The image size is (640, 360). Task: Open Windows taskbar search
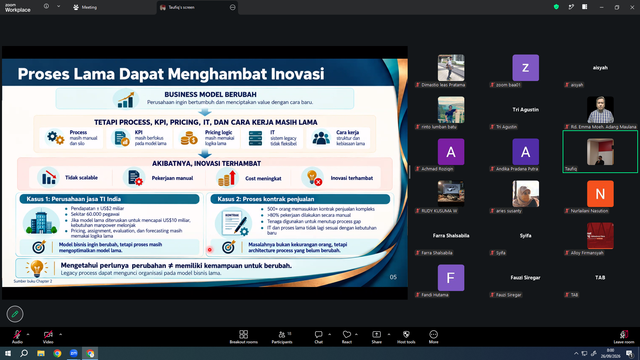[x=24, y=353]
